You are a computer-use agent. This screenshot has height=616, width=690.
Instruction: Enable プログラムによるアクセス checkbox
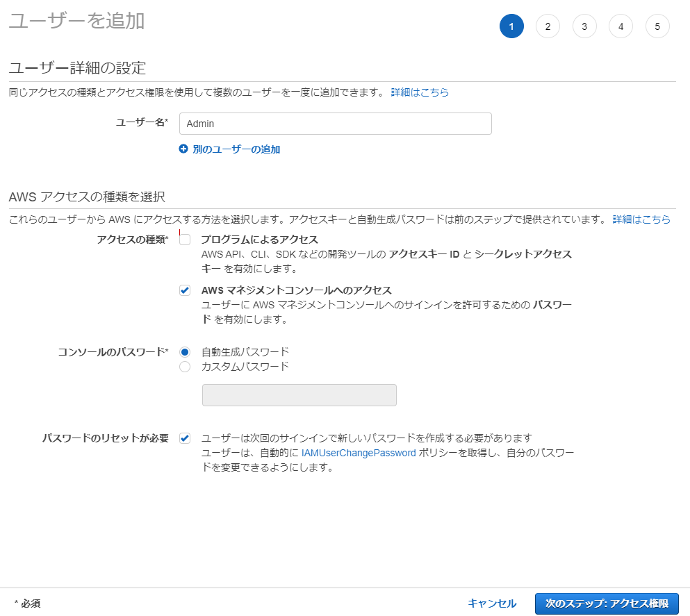[185, 240]
